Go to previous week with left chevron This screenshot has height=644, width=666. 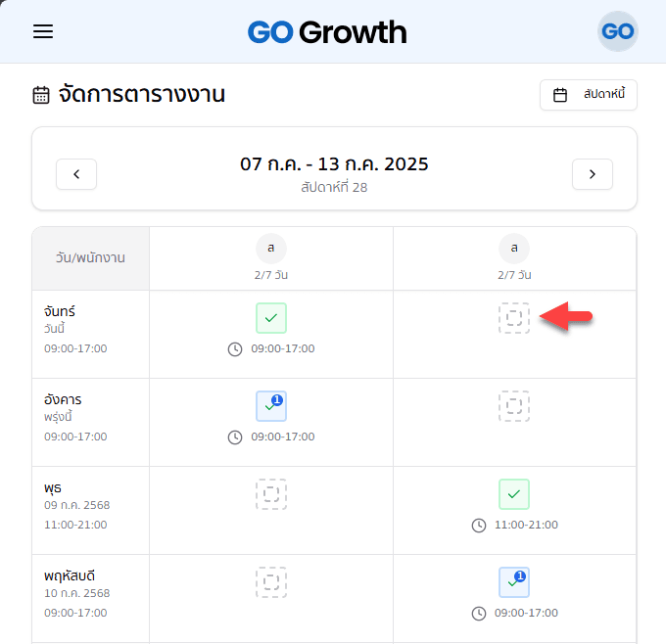tap(76, 174)
